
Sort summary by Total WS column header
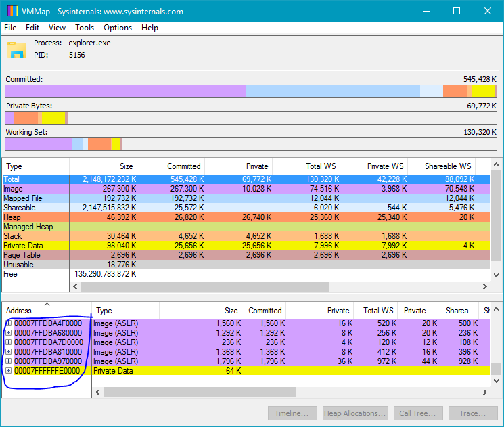[x=306, y=166]
